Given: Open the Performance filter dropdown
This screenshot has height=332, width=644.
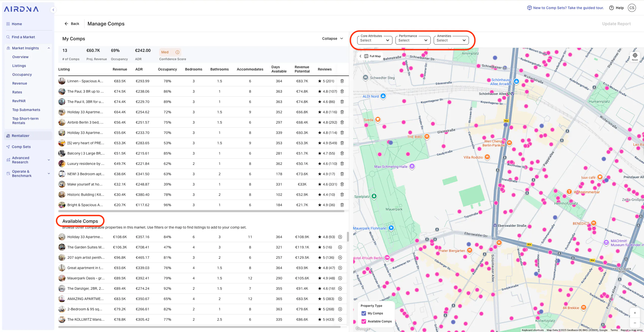Looking at the screenshot, I should coord(413,40).
